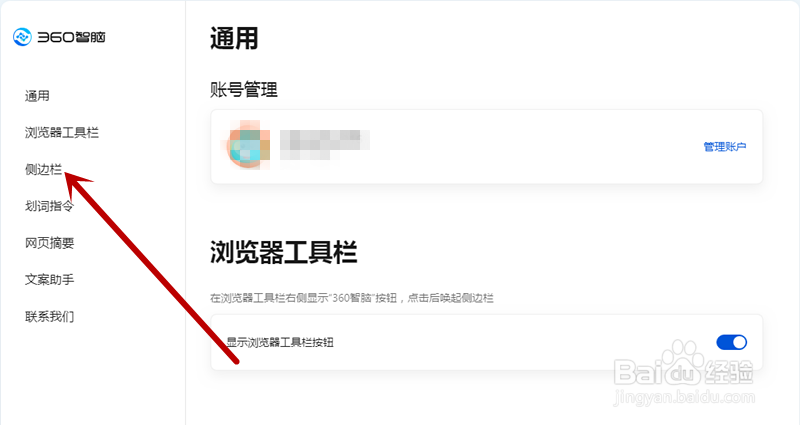Click the gray description text mentioning 唤起侧边栏
Screen dimensions: 800x425
352,298
